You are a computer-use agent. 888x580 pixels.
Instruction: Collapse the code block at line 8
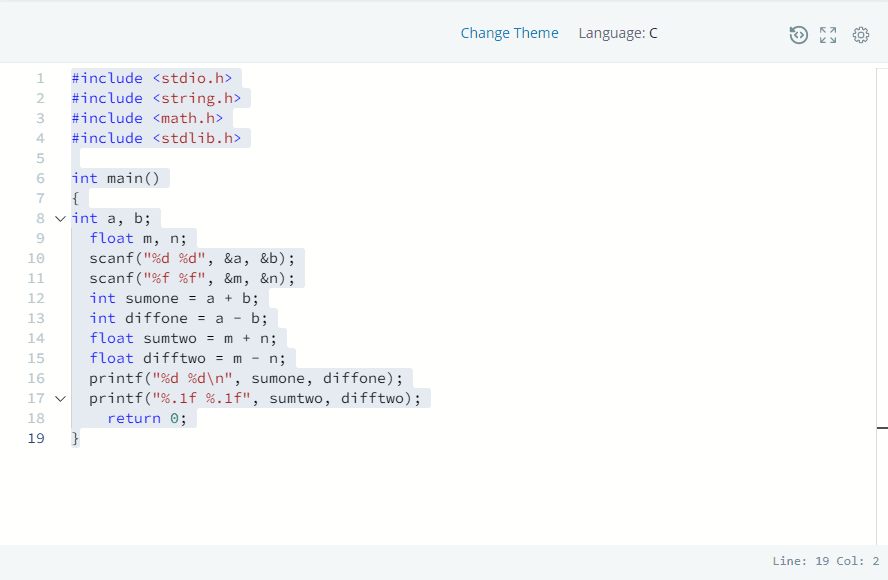pos(58,218)
